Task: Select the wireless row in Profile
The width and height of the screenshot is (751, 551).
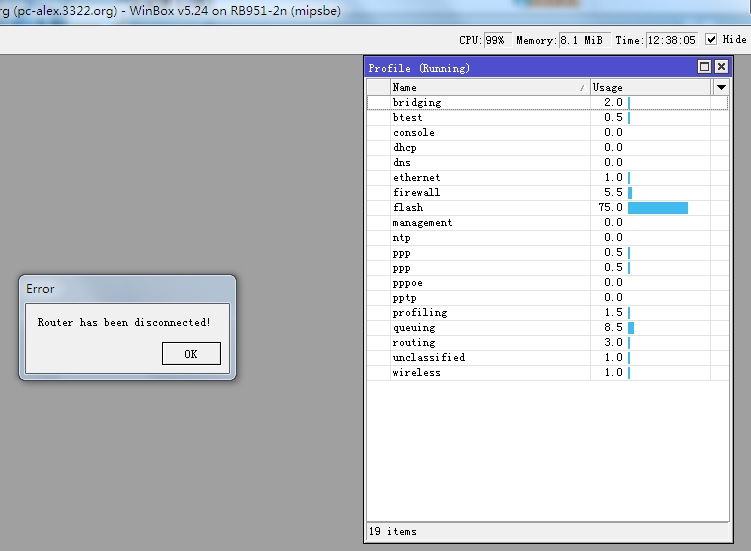Action: 547,373
